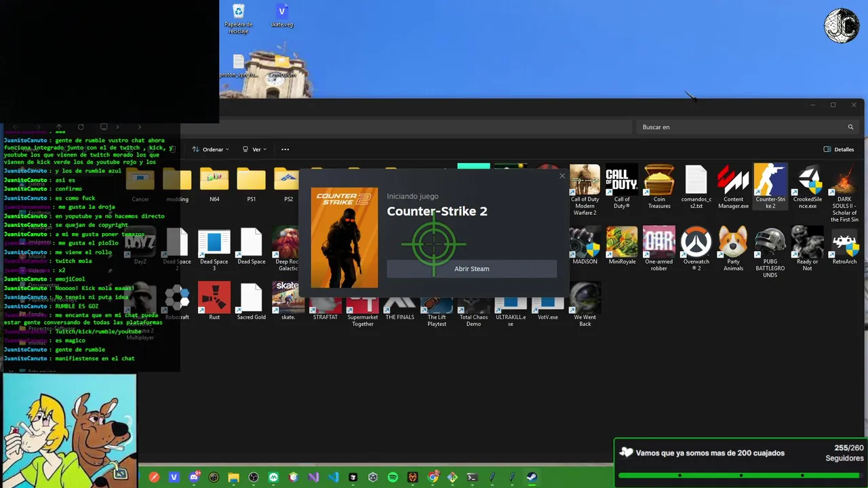
Task: Open File Explorer from the taskbar
Action: pos(233,477)
